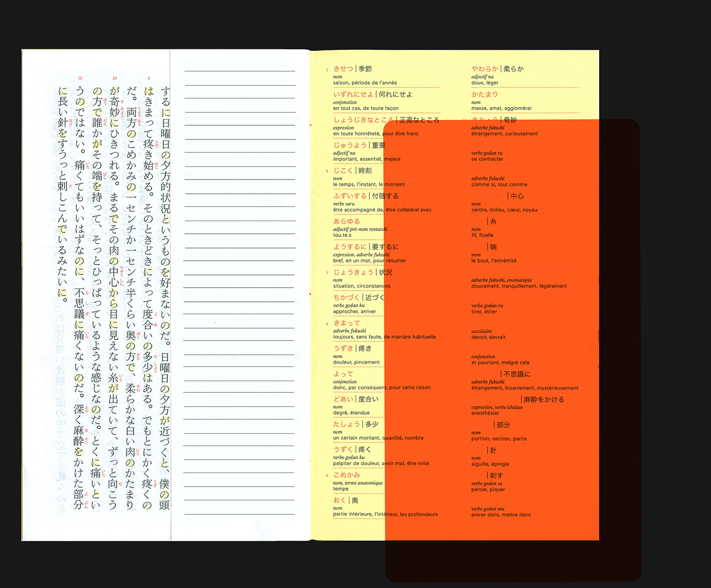Select 'et pourtant, malgré cela' definition
The width and height of the screenshot is (711, 588).
click(501, 362)
